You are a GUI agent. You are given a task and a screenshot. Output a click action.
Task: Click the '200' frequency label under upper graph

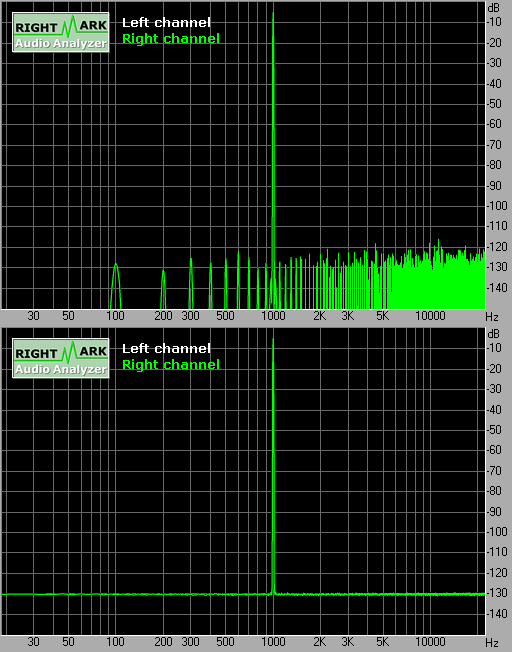click(x=163, y=316)
